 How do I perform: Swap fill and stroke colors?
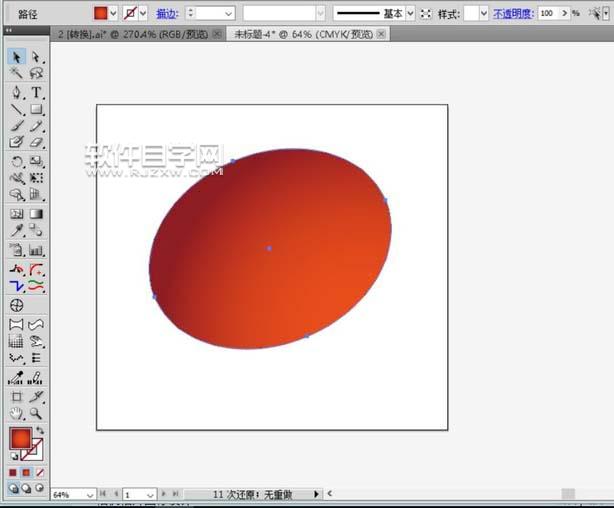41,430
